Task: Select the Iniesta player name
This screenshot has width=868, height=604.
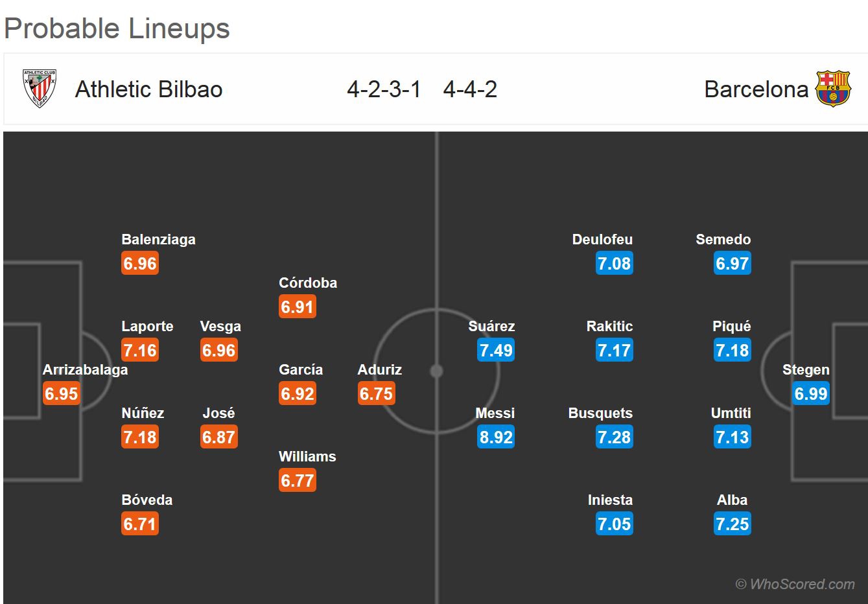Action: click(x=610, y=500)
